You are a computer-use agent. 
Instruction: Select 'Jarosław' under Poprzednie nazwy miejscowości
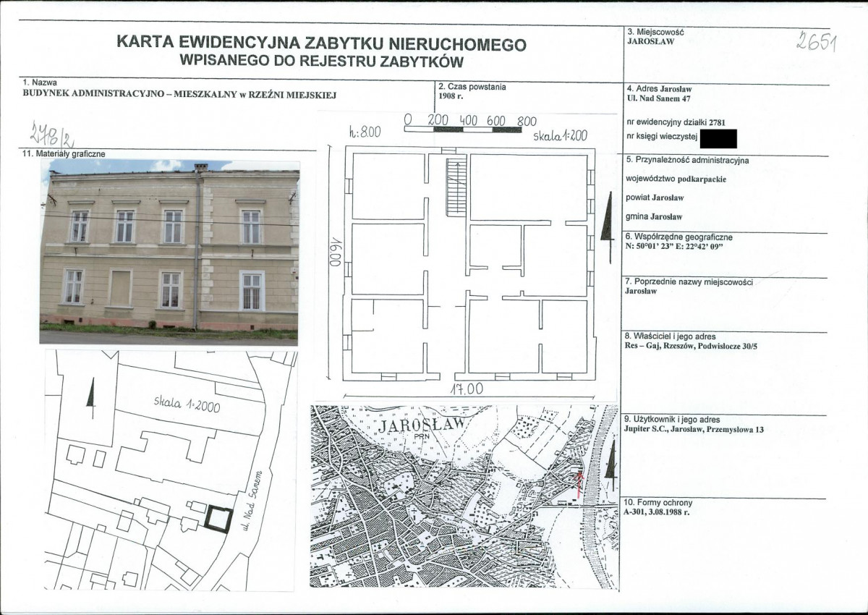point(640,292)
